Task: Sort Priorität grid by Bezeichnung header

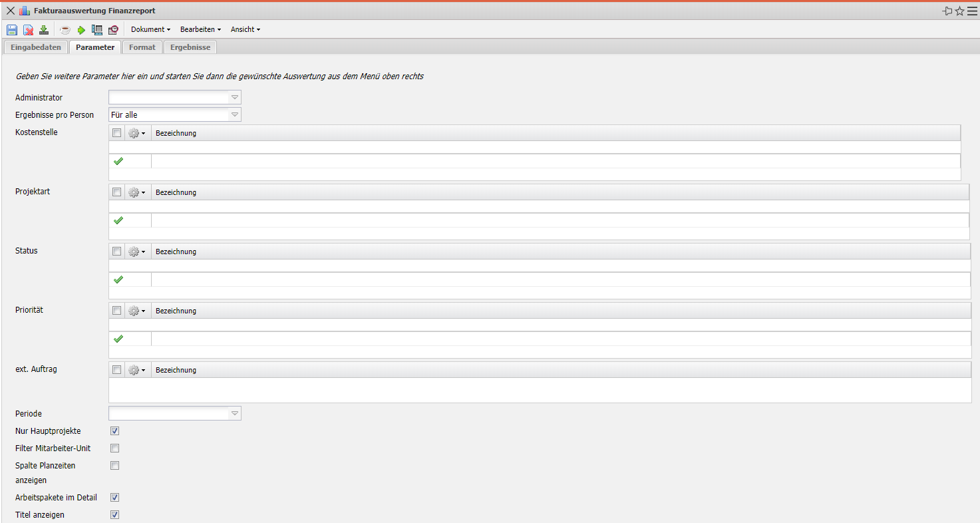Action: 561,311
